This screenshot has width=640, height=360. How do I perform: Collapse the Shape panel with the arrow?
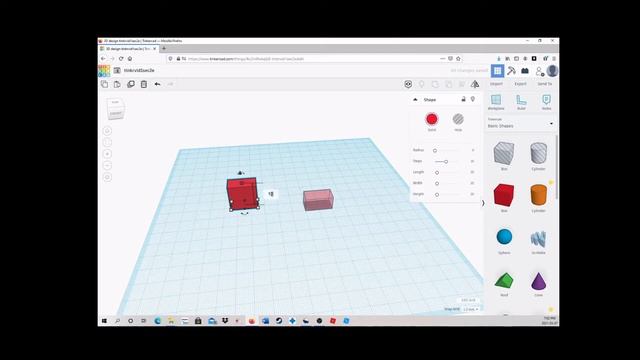tap(416, 100)
